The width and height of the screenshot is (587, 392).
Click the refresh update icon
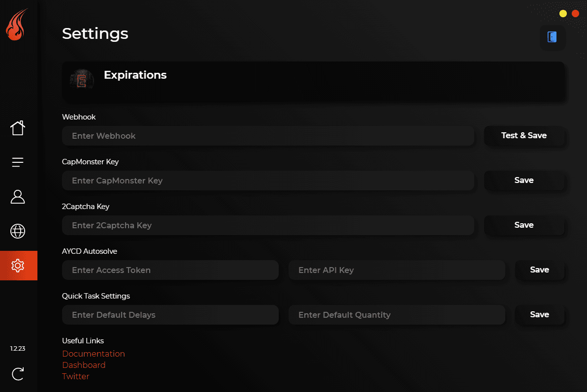point(18,374)
